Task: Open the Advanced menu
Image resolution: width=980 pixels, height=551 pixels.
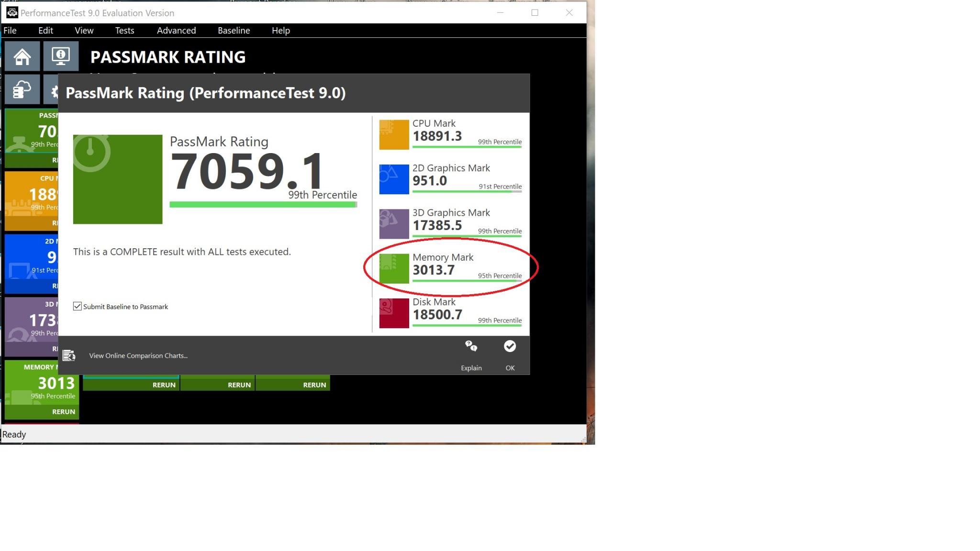Action: [x=177, y=31]
